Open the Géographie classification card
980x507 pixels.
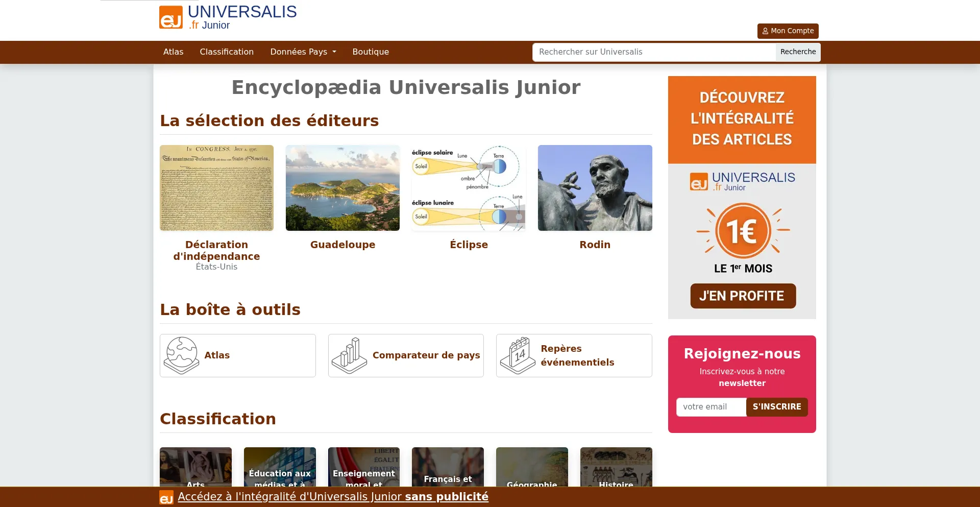click(x=532, y=467)
